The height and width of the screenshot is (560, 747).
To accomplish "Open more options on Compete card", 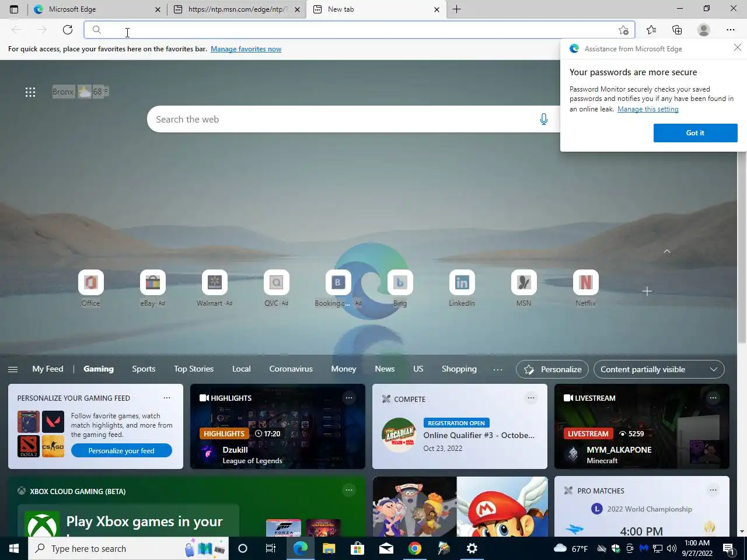I will pyautogui.click(x=531, y=398).
